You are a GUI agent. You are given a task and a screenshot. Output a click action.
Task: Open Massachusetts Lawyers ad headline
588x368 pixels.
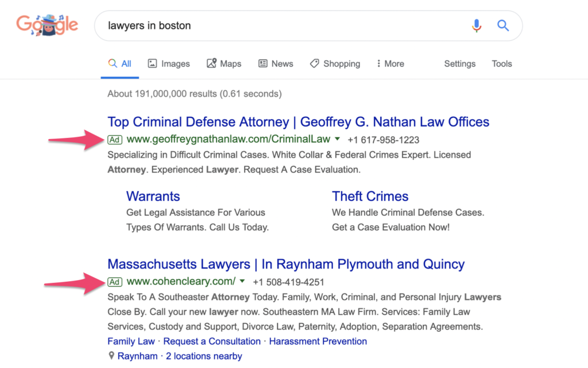286,264
